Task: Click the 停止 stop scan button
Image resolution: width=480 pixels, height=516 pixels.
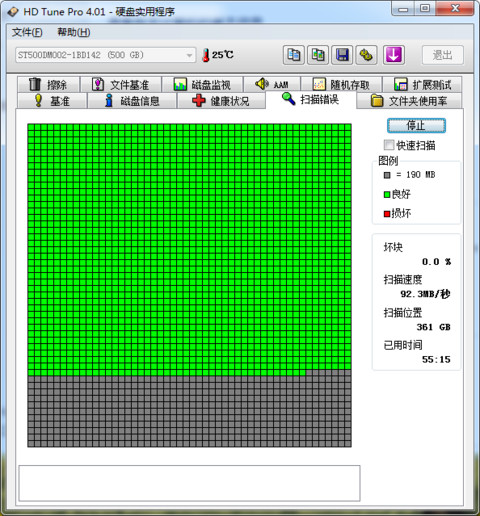Action: [416, 126]
